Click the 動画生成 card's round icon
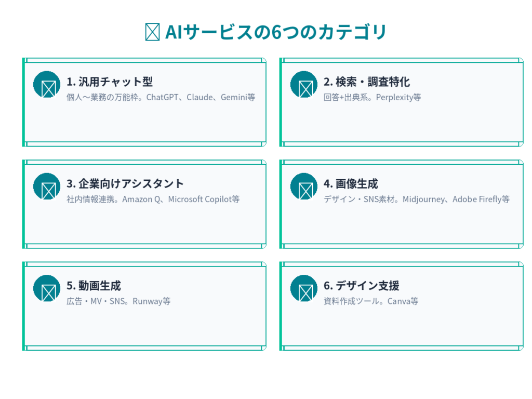Screen dimensions: 532x399 47,288
